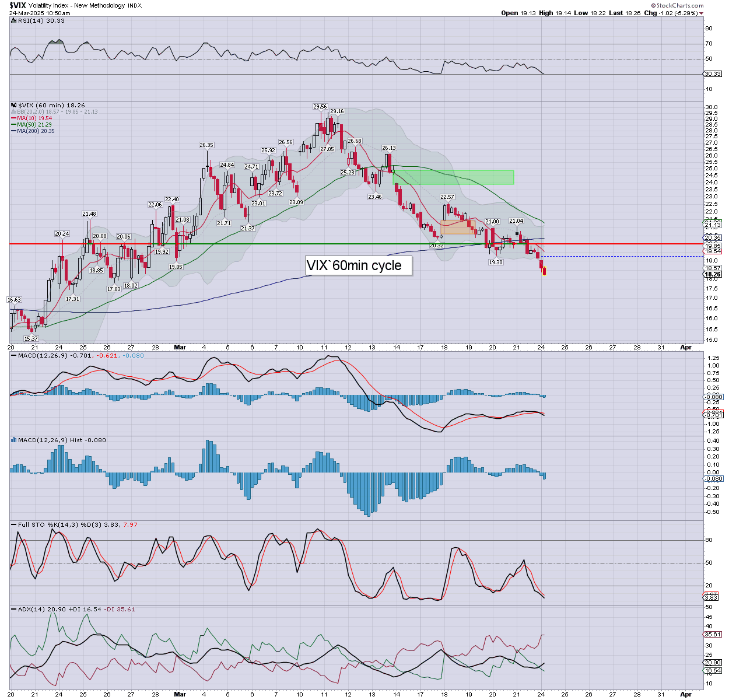Viewport: 729px width, 700px height.
Task: Click the orange shaded rectangle annotation
Action: tap(458, 226)
